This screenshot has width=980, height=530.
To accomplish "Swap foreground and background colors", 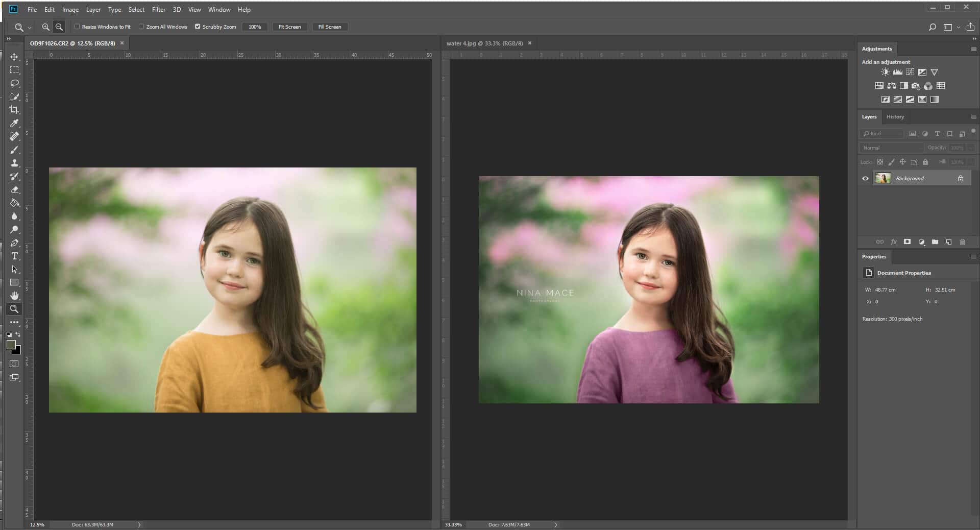I will point(18,334).
